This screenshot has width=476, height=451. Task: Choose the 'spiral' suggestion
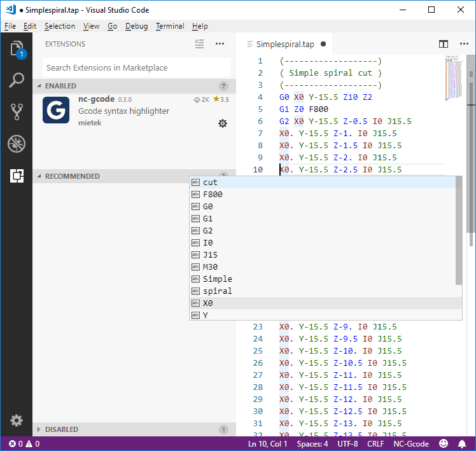point(323,291)
